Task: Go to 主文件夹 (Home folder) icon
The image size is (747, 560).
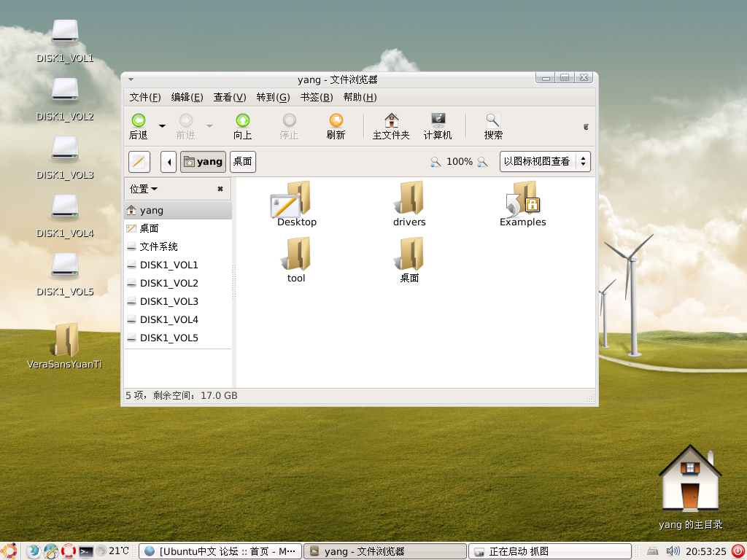Action: tap(391, 127)
